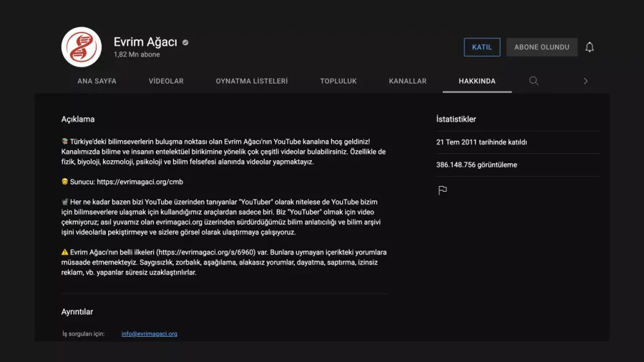This screenshot has height=362, width=644.
Task: Search within the channel using the magnifier icon
Action: pos(533,81)
